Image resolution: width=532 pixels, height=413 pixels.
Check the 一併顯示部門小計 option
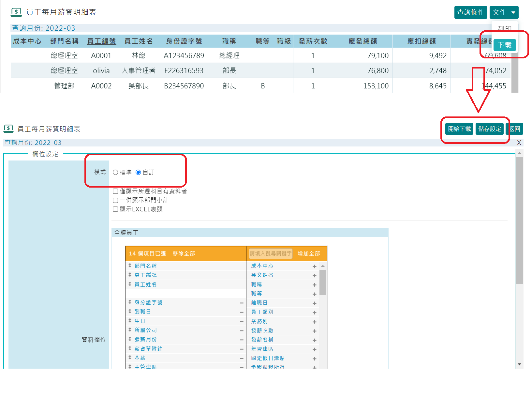tap(115, 200)
